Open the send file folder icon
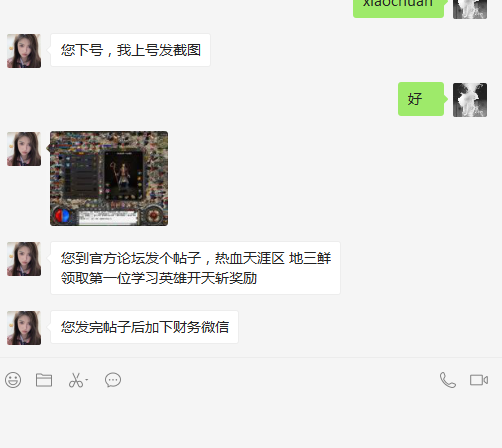Viewport: 502px width, 448px height. click(44, 380)
